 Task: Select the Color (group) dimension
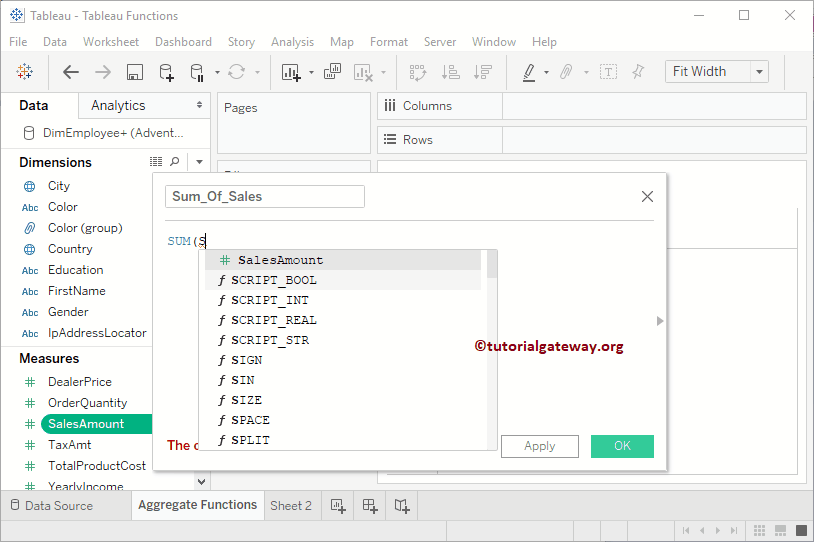pyautogui.click(x=85, y=228)
